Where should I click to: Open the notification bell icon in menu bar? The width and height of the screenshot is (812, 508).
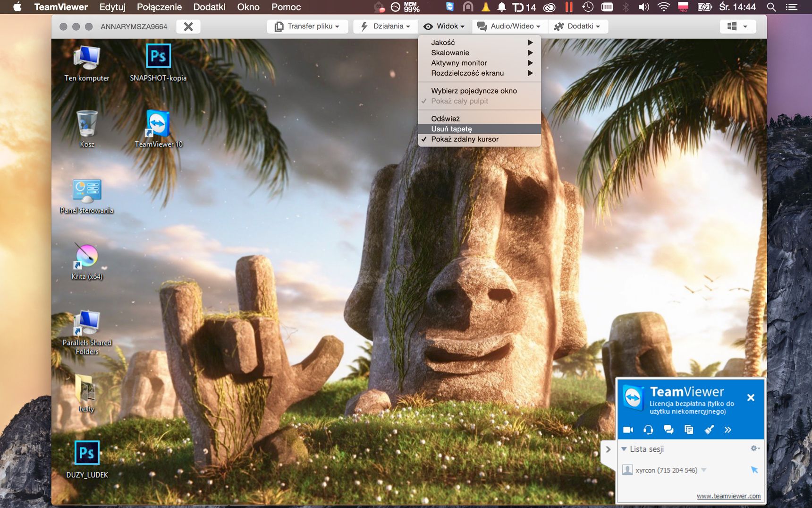click(502, 7)
